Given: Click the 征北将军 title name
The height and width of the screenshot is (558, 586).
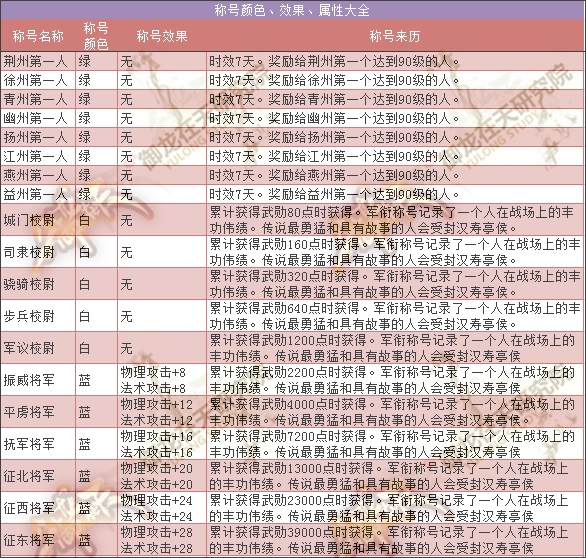Looking at the screenshot, I should point(29,476).
